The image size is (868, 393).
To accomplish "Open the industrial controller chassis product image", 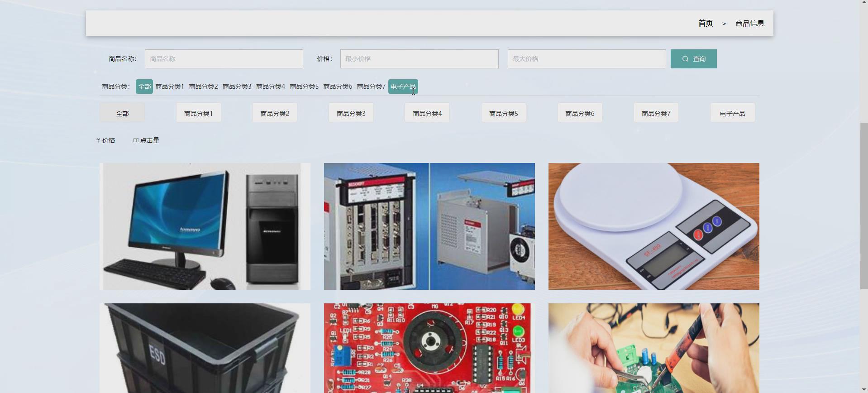I will 429,226.
